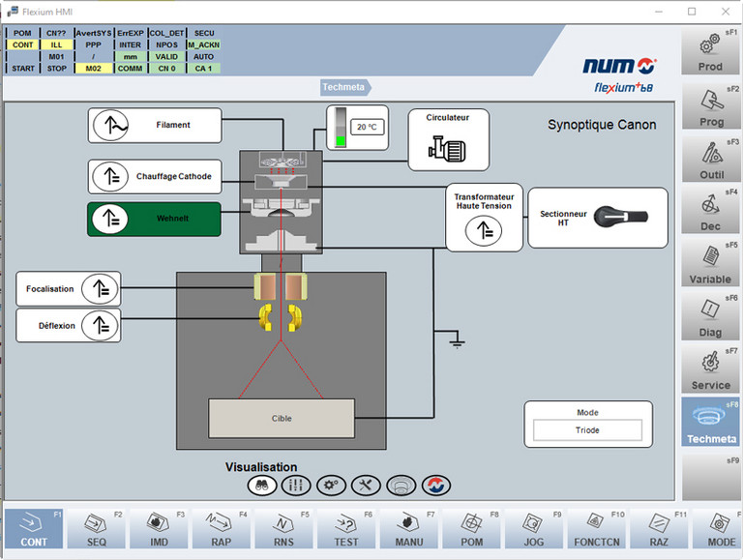Open the Mode selector showing Triode

pyautogui.click(x=587, y=430)
